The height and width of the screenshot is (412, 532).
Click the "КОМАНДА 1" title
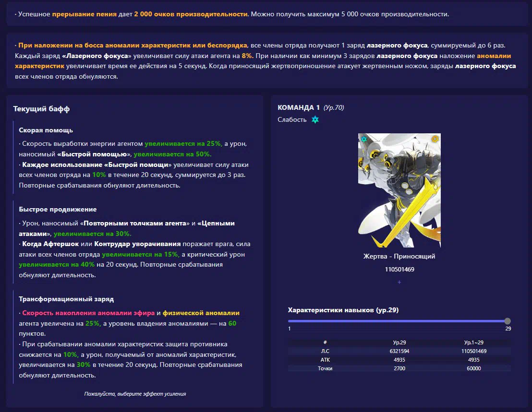click(x=299, y=107)
